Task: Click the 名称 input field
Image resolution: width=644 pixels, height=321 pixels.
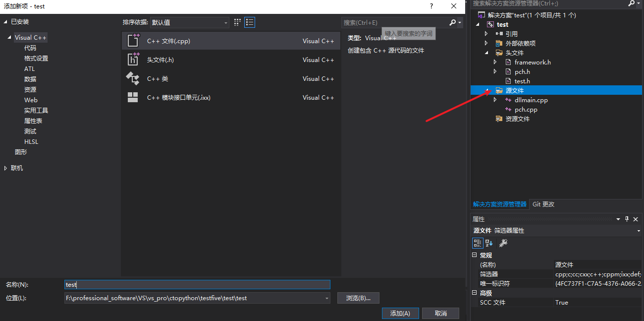Action: pyautogui.click(x=197, y=284)
